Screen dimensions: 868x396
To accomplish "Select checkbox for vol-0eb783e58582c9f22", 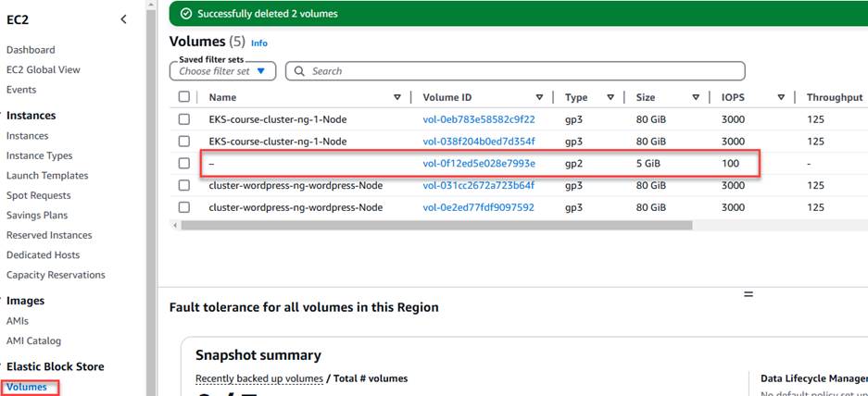I will click(x=184, y=119).
